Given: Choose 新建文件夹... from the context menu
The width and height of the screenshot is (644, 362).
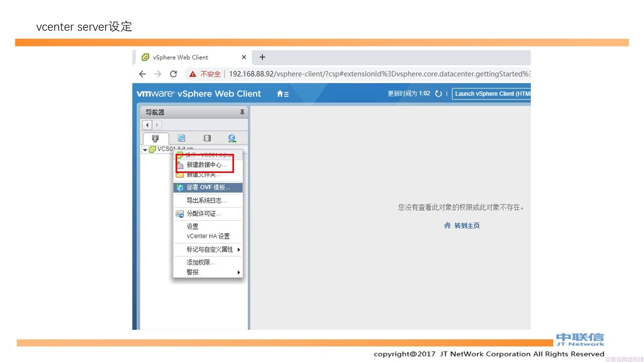Looking at the screenshot, I should [208, 174].
